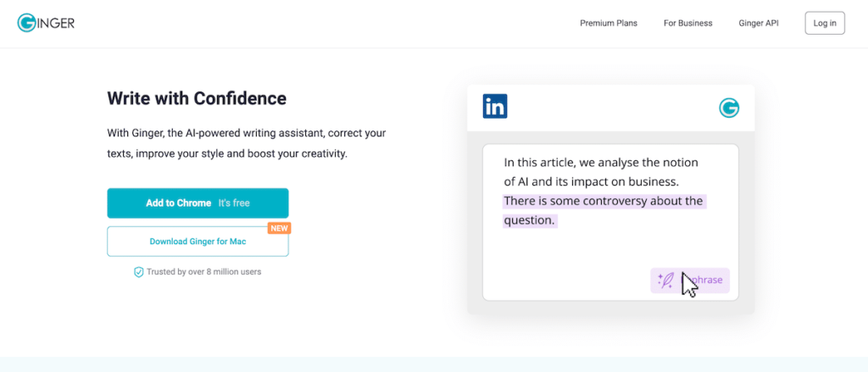Click the black cursor arrow in the demo
Screen dimensions: 868x372
[689, 285]
